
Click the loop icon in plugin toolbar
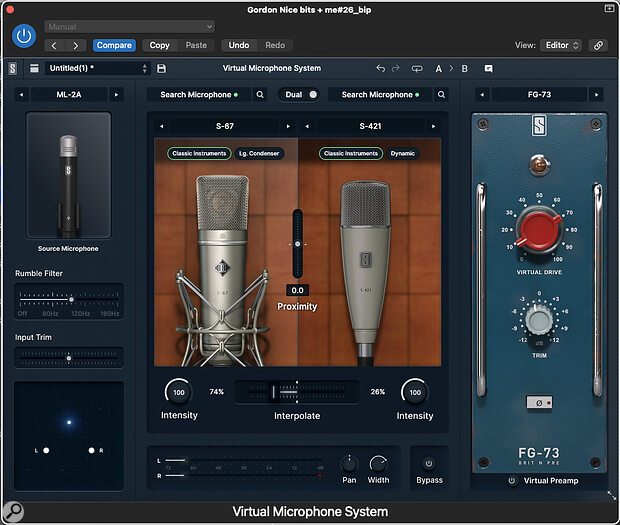point(417,69)
